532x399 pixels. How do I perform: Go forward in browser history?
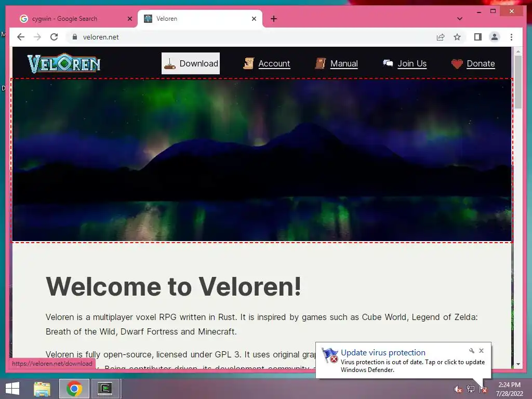point(37,37)
